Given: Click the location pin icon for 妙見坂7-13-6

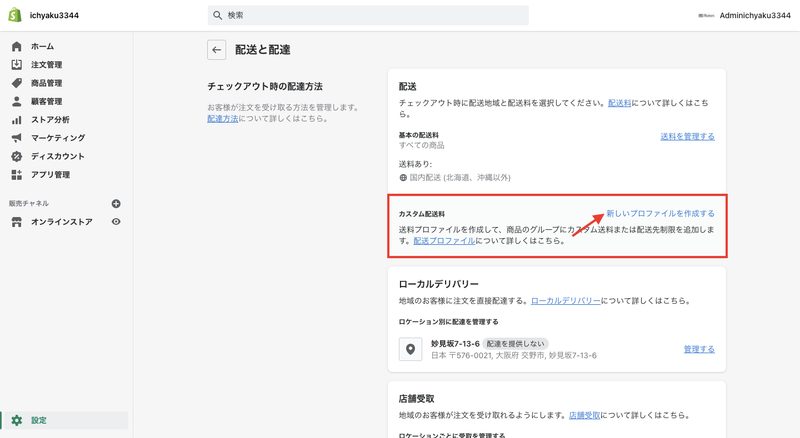Looking at the screenshot, I should click(x=410, y=349).
